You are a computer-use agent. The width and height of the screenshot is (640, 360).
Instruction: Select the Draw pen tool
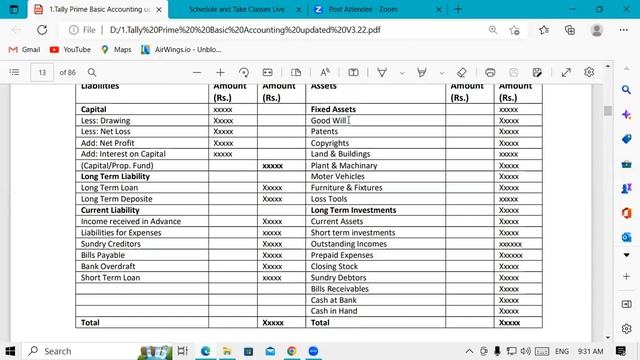pos(382,72)
